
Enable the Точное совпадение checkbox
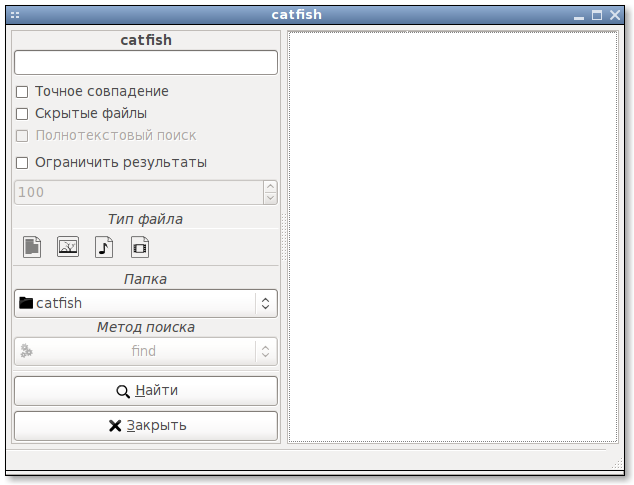click(x=22, y=92)
